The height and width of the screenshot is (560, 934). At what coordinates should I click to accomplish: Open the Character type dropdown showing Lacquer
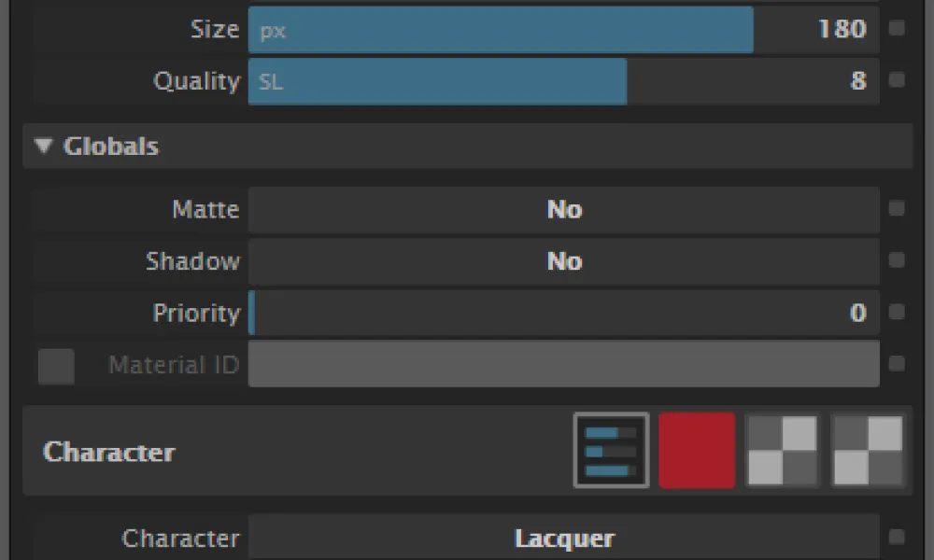point(563,539)
